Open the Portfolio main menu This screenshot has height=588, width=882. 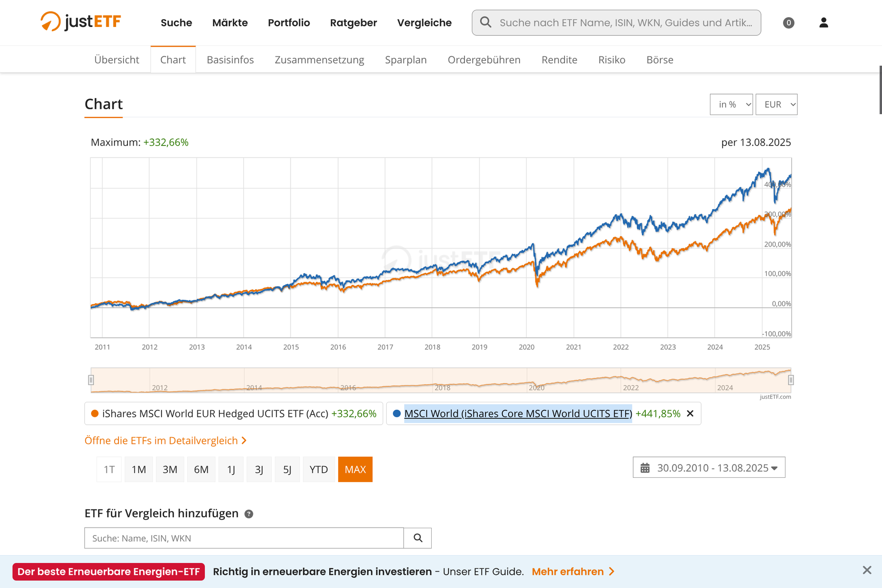coord(289,23)
